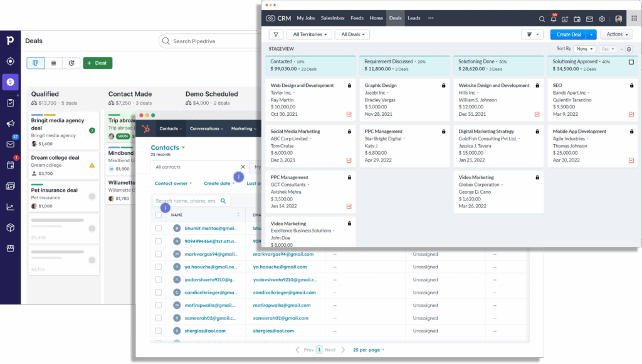Click Pipedrive logo in left sidebar
Screen dimensions: 642x364
tap(10, 40)
